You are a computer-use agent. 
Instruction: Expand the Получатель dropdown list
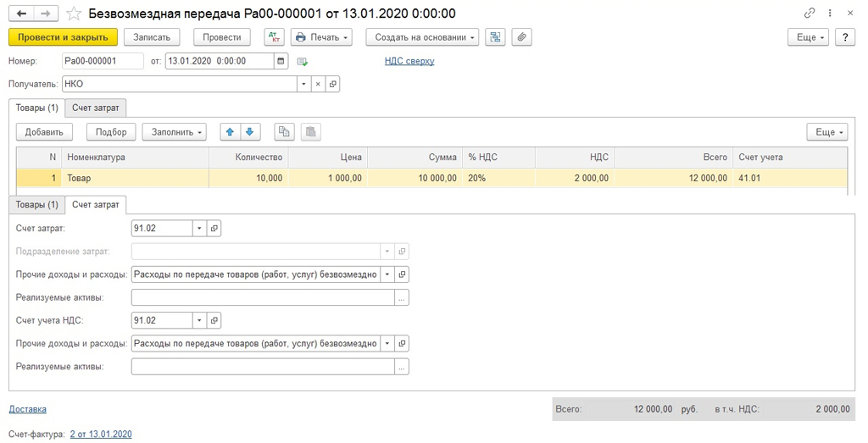[303, 84]
